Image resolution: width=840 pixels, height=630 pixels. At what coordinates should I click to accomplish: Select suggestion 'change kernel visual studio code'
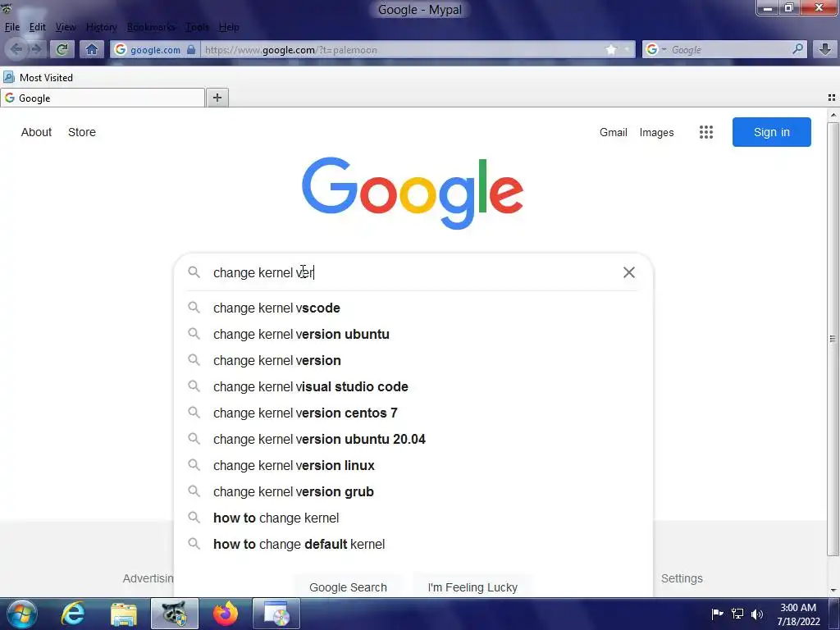pyautogui.click(x=413, y=387)
